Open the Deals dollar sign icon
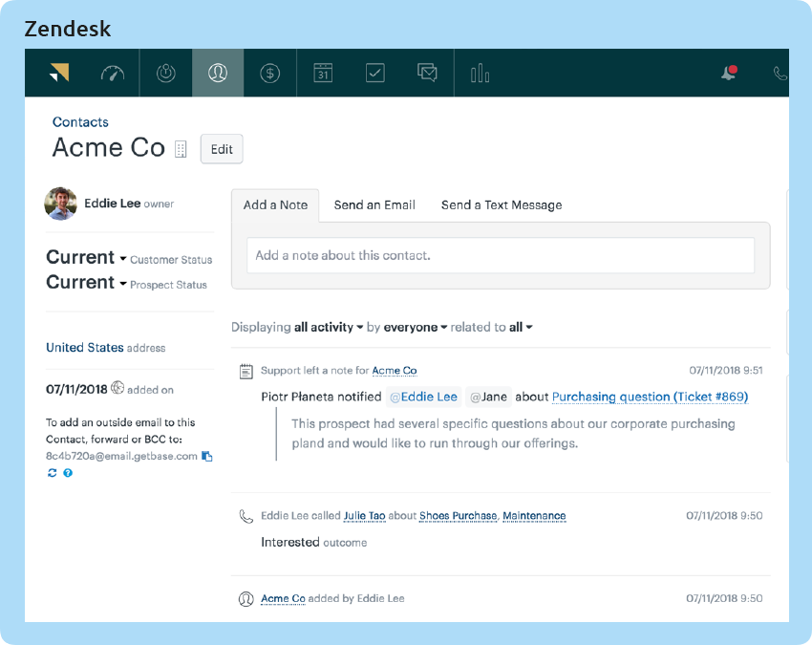812x645 pixels. 269,73
